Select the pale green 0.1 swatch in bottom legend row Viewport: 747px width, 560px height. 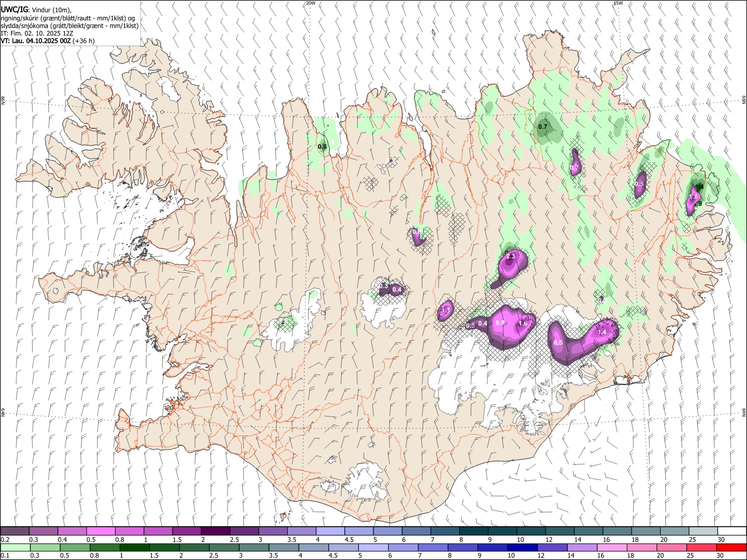(x=15, y=547)
